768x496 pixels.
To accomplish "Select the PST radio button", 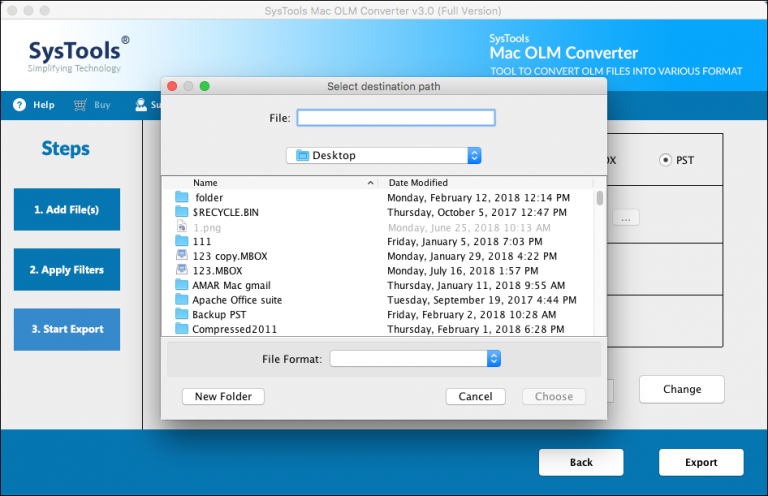I will [x=665, y=160].
